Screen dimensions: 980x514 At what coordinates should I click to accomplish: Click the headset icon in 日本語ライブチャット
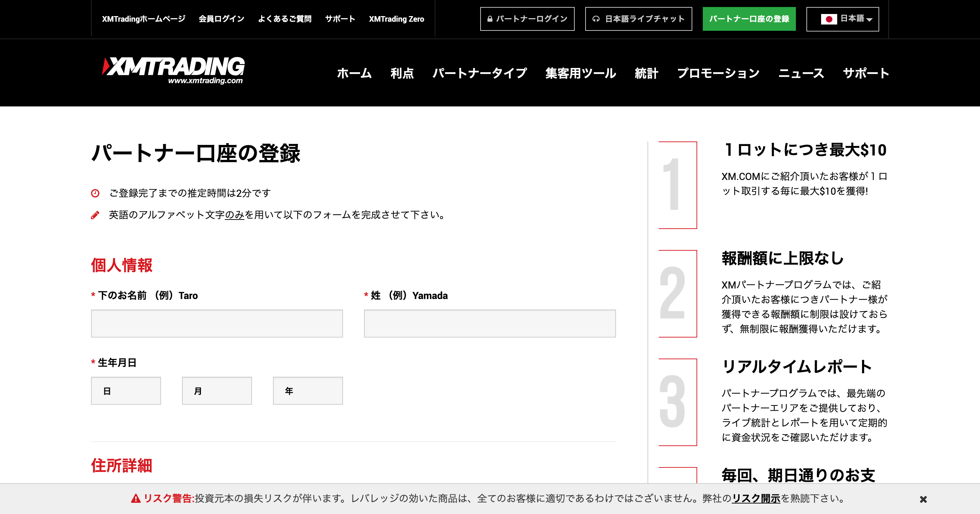point(596,19)
